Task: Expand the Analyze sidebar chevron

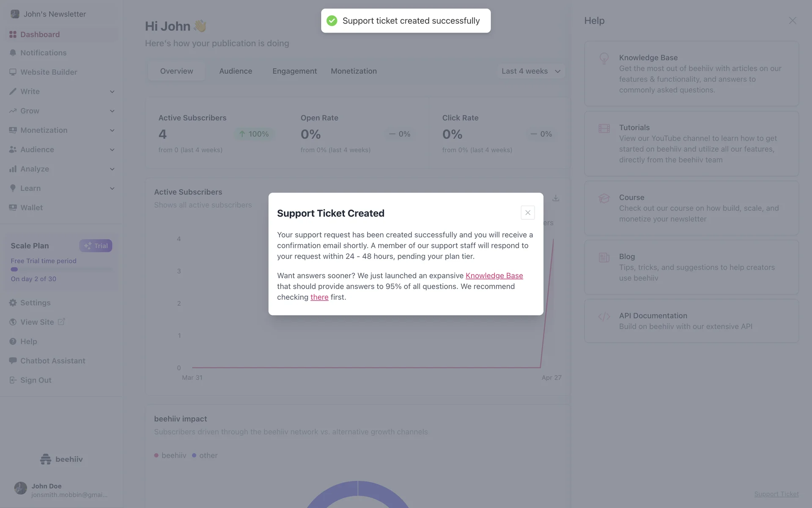Action: tap(112, 169)
